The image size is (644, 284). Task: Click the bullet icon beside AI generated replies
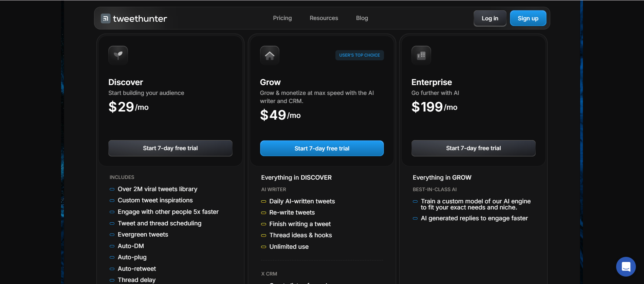tap(415, 219)
